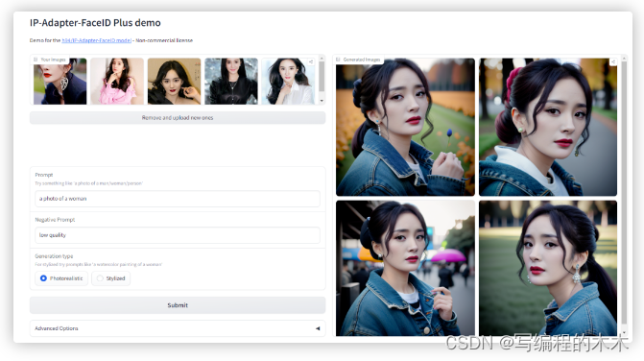Screen dimensions: 644x361
Task: Click the Your Images gallery scroll-down arrow
Action: (322, 101)
